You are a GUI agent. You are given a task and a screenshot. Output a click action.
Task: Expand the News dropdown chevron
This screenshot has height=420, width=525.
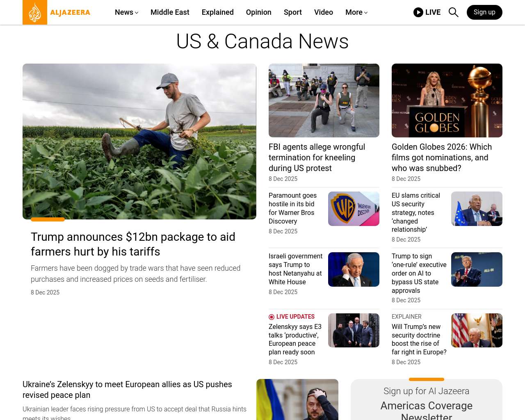tap(137, 13)
